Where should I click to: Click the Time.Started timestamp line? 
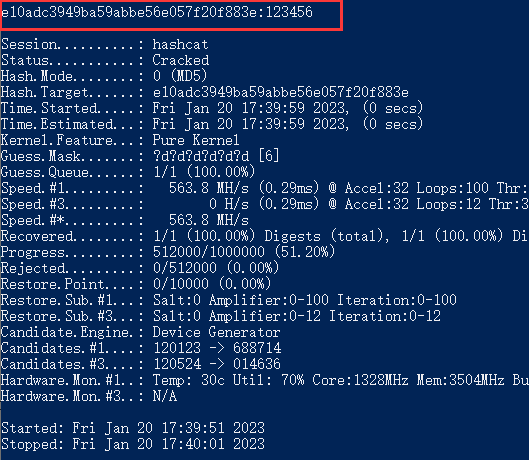pyautogui.click(x=212, y=108)
